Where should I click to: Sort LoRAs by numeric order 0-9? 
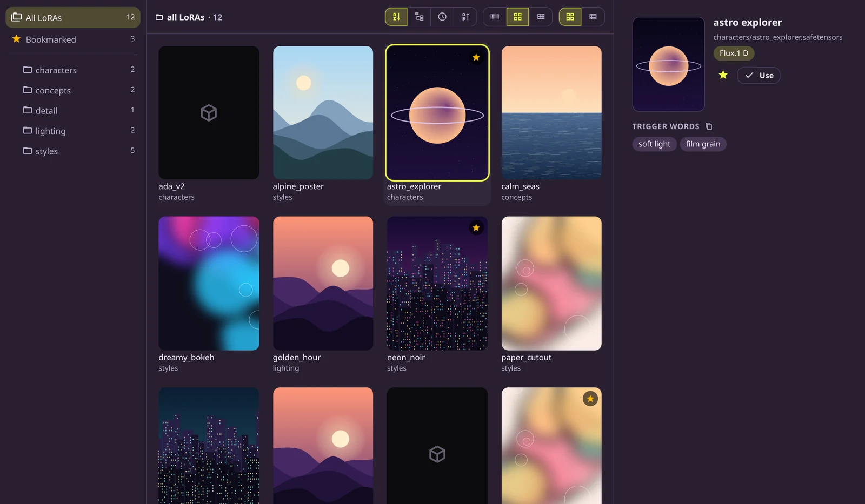(465, 17)
